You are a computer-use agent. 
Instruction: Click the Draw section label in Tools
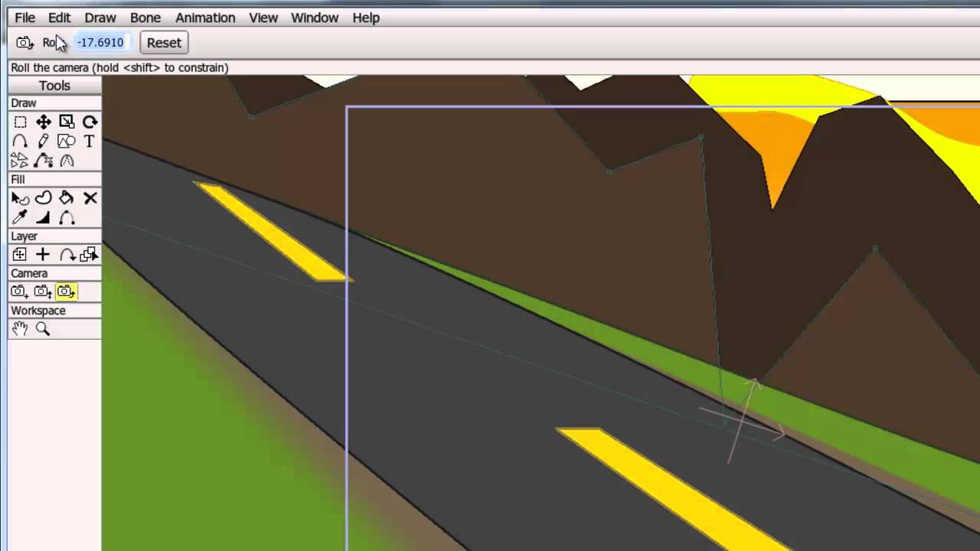pyautogui.click(x=24, y=103)
